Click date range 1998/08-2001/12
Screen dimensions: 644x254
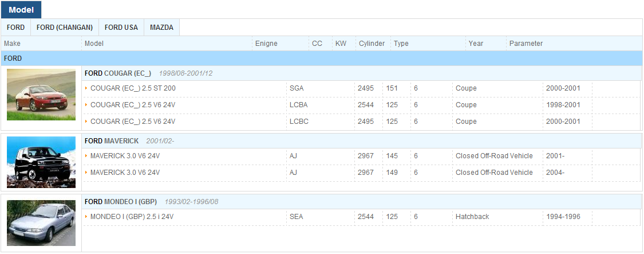pos(185,73)
